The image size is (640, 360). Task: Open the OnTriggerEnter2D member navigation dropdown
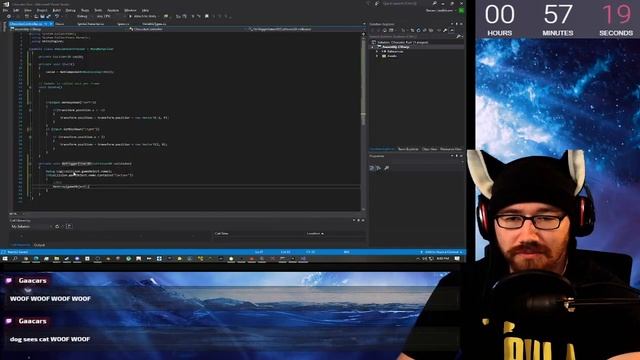tap(306, 29)
